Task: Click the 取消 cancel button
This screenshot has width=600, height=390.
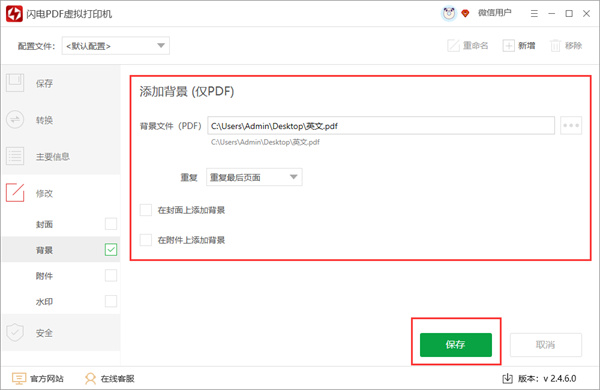Action: pyautogui.click(x=546, y=344)
